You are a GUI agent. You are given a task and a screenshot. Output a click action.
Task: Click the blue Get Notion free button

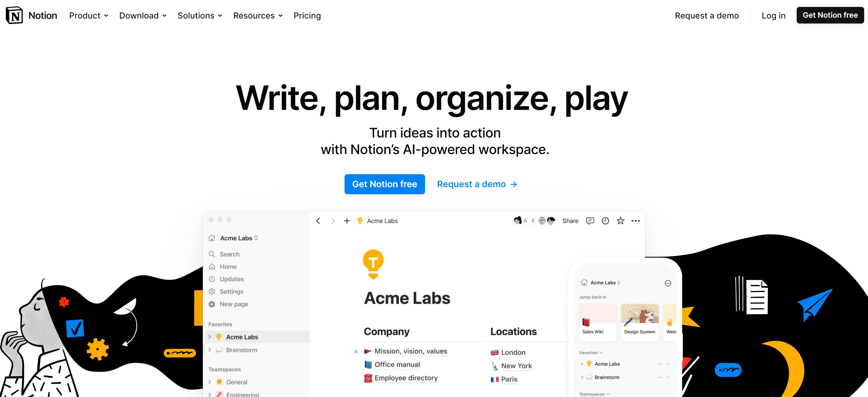click(384, 184)
